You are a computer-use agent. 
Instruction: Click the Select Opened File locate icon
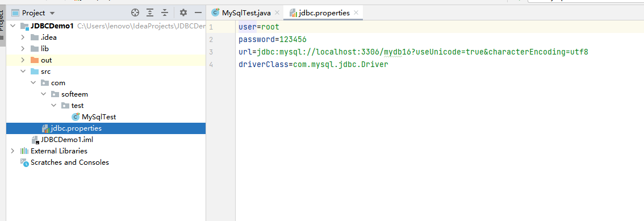point(135,12)
